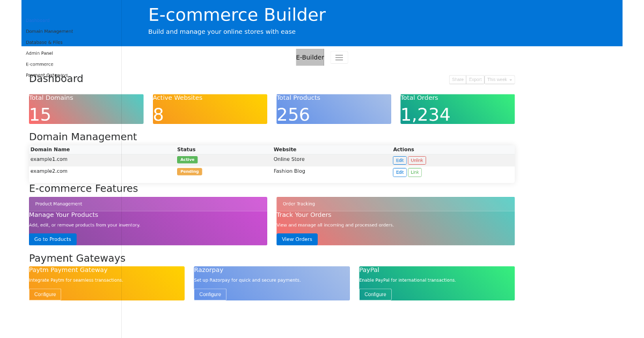Toggle the Active status badge on example1.com

click(187, 159)
